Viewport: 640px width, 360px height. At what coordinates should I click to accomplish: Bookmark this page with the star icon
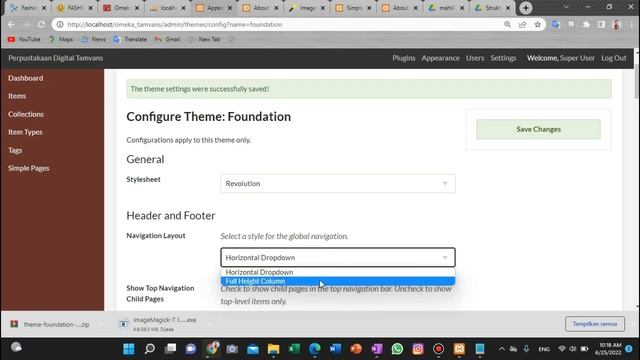coord(538,24)
